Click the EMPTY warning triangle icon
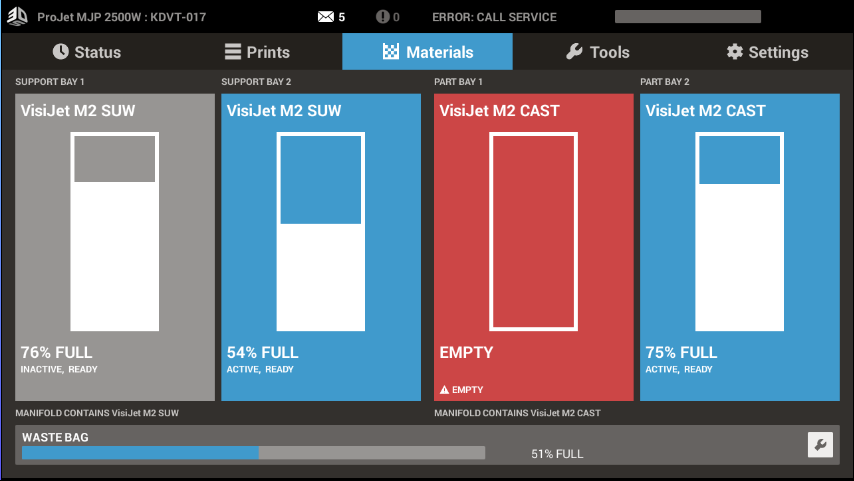854x481 pixels. (445, 389)
